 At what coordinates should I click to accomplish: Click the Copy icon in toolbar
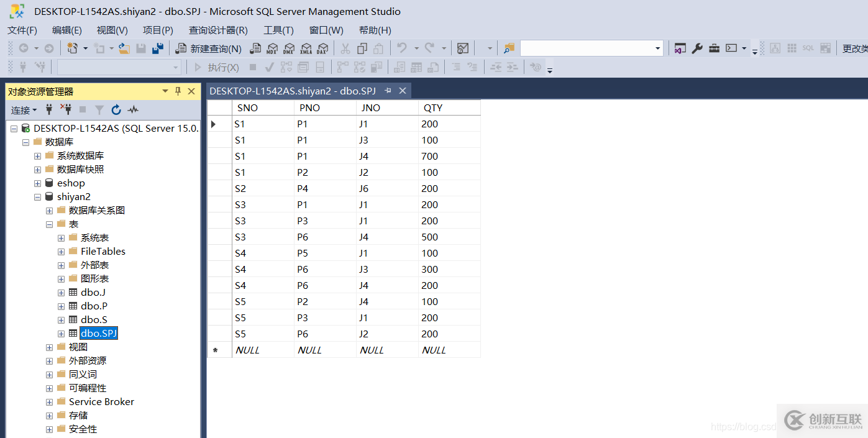pos(362,48)
